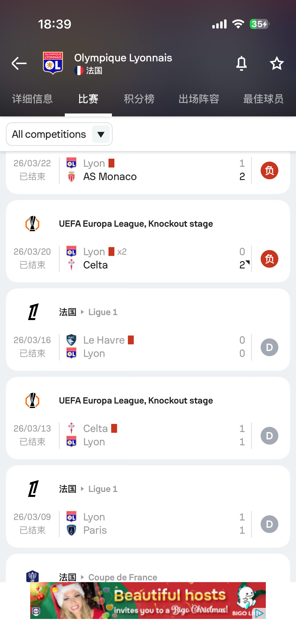Switch to the 积分榜 tab
Screen dimensions: 296x644
(139, 99)
